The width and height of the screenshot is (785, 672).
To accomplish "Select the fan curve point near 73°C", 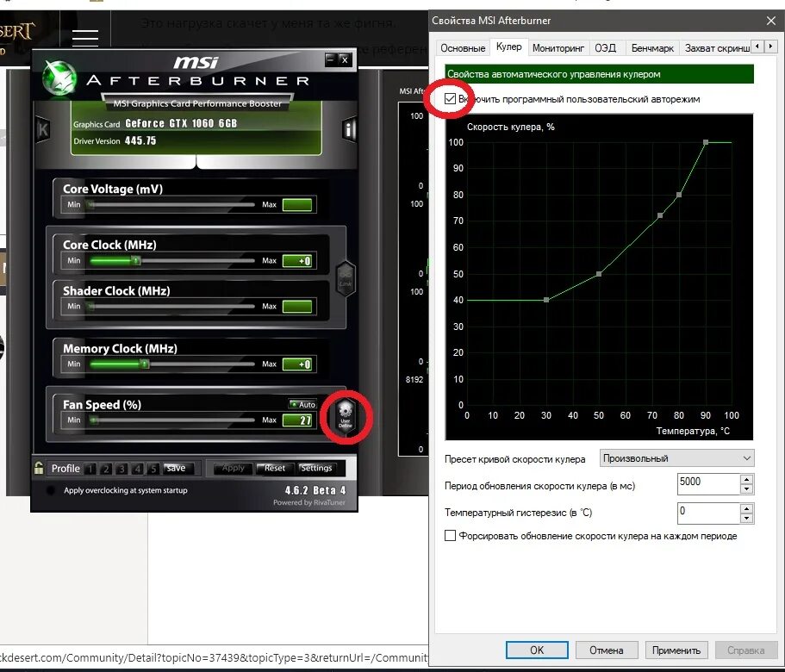I will point(660,215).
